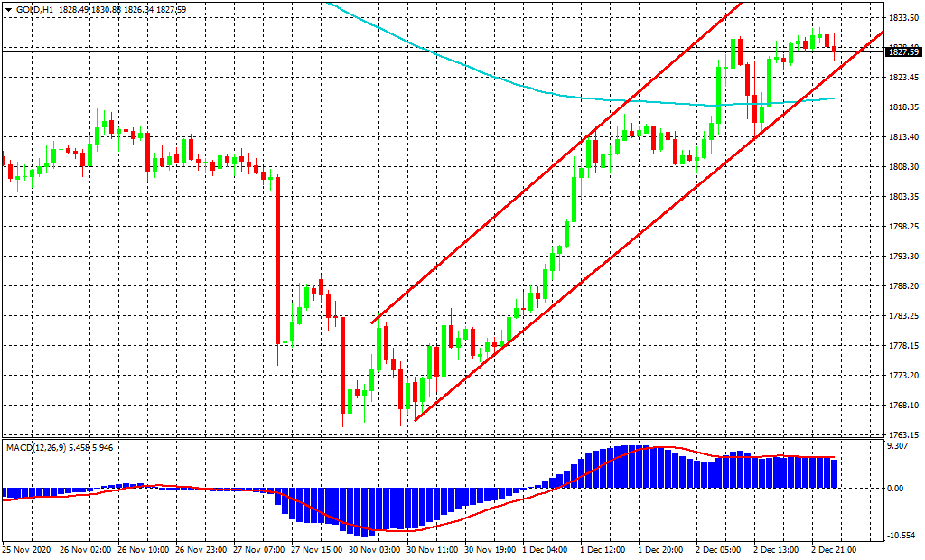Click the MACD(12,26,9) indicator label
Image resolution: width=925 pixels, height=560 pixels.
(33, 447)
